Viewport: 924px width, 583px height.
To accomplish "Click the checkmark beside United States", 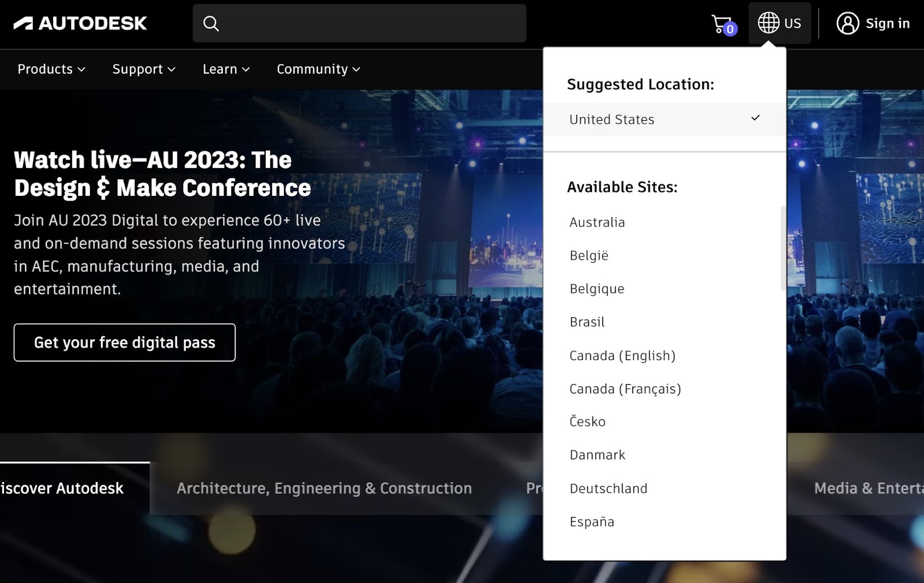I will 755,118.
